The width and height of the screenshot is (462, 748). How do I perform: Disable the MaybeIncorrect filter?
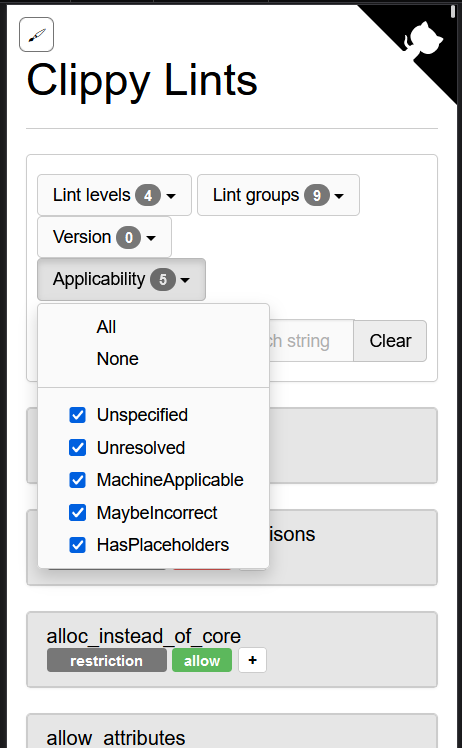[77, 513]
